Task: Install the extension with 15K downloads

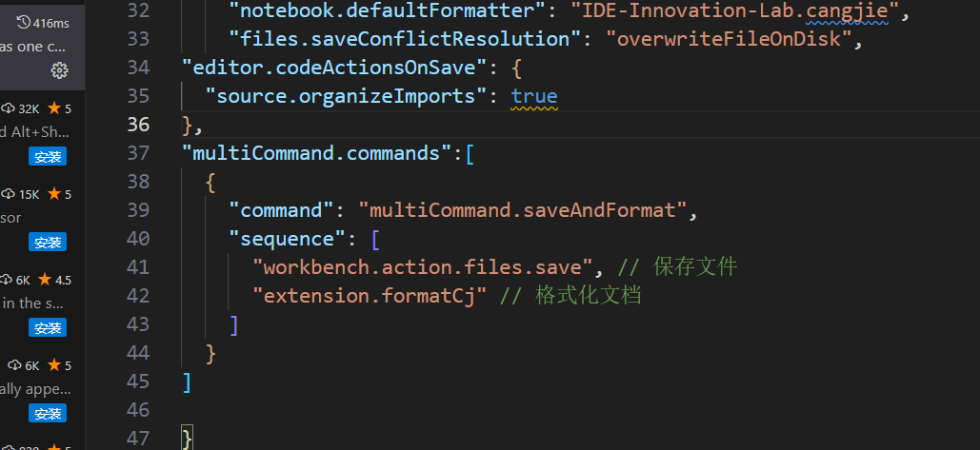Action: [x=48, y=243]
